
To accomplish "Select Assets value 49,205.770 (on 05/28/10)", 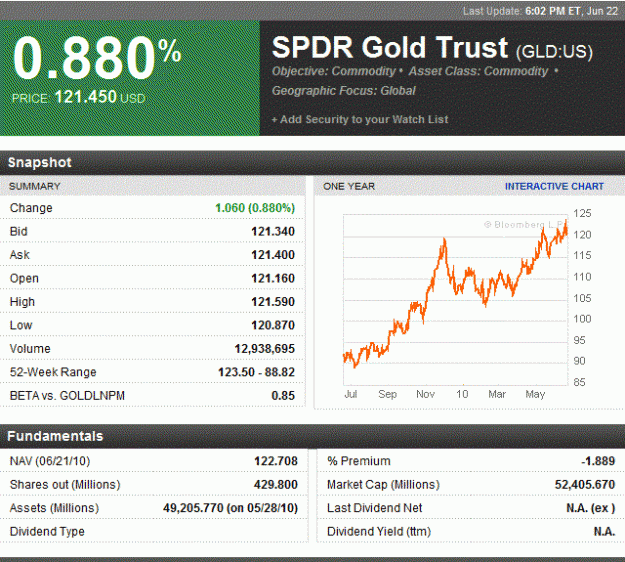I will click(x=230, y=508).
